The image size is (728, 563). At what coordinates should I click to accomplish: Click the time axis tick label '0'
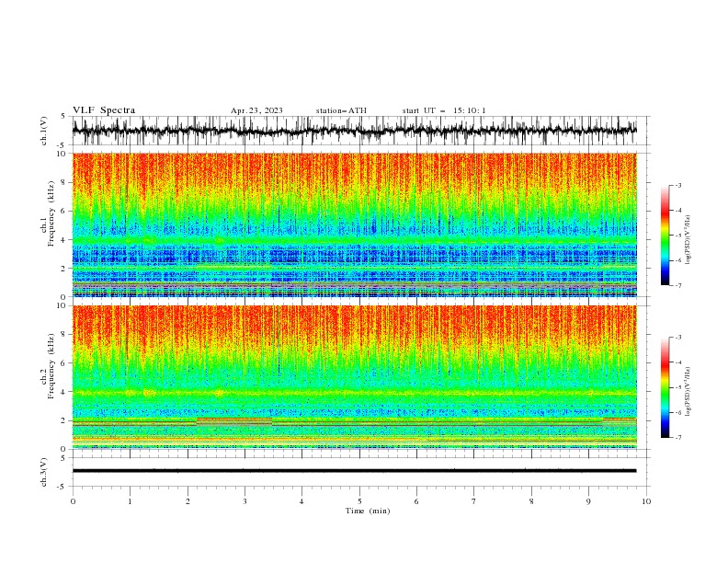(x=73, y=501)
